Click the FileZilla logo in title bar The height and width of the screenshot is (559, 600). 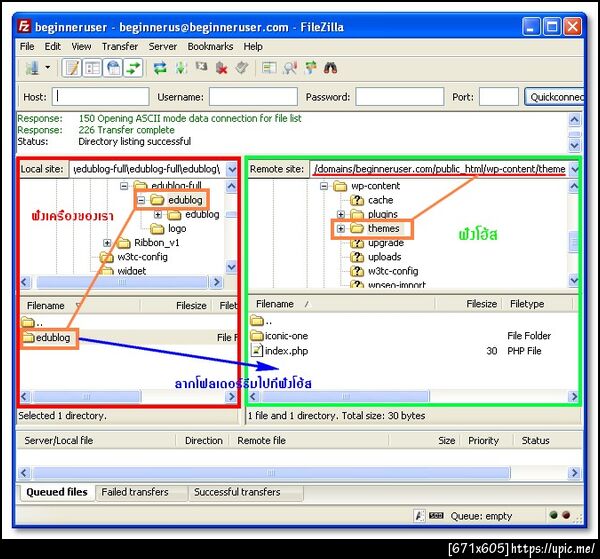point(24,27)
